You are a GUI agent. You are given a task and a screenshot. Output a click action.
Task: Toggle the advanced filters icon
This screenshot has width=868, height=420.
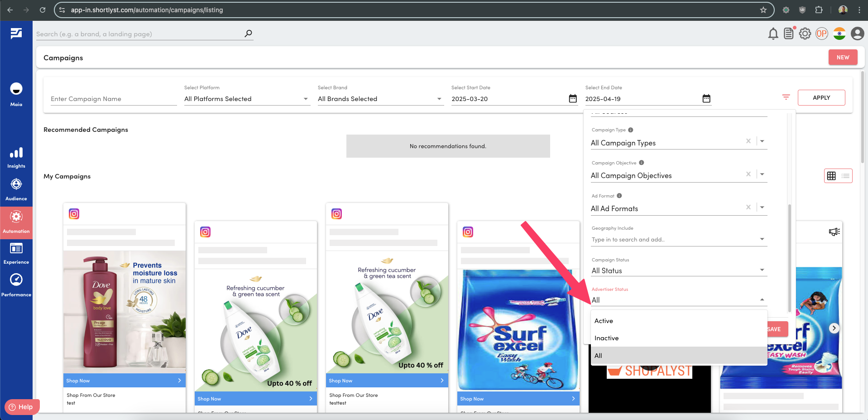point(786,97)
